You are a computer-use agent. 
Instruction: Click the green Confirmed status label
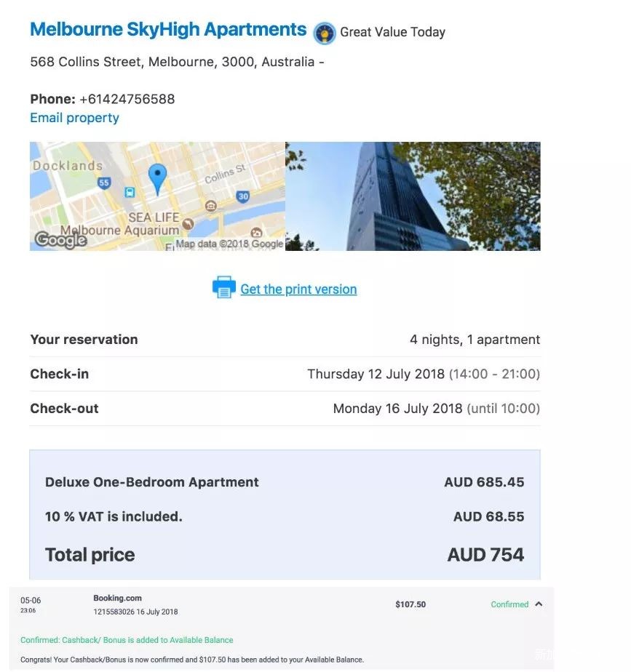click(x=509, y=604)
